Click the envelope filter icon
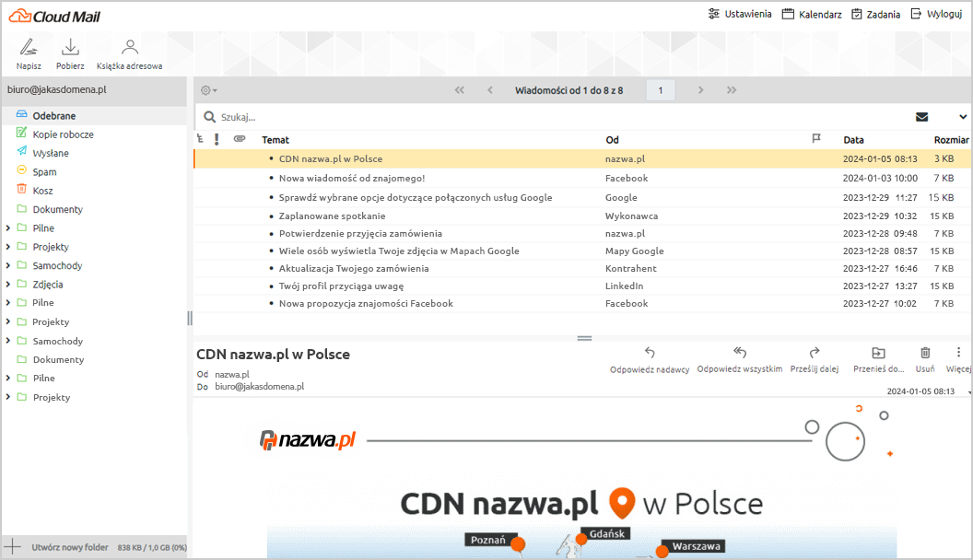The image size is (973, 560). [x=922, y=117]
